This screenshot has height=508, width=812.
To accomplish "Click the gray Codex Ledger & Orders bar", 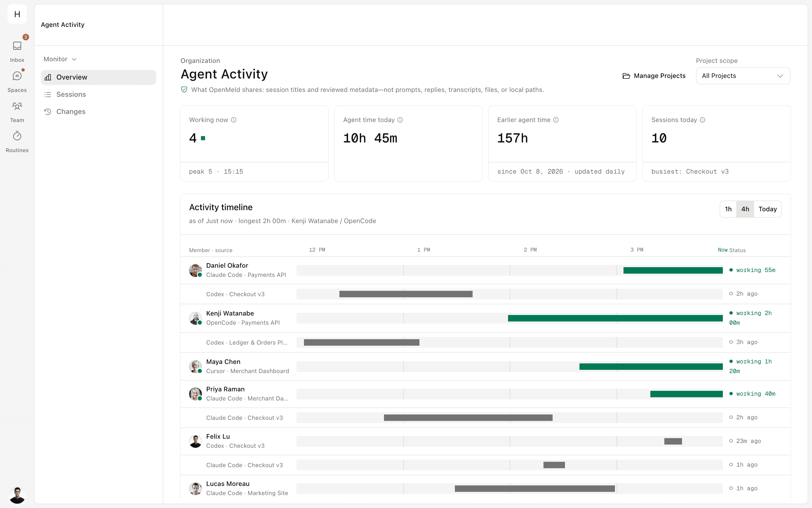I will click(x=361, y=342).
